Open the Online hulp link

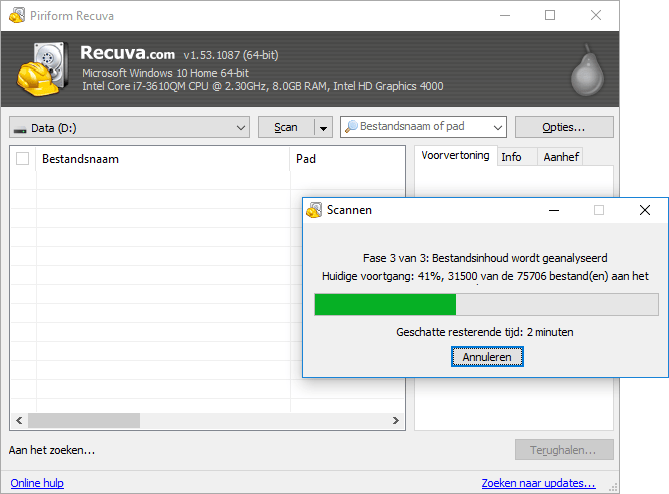tap(37, 483)
